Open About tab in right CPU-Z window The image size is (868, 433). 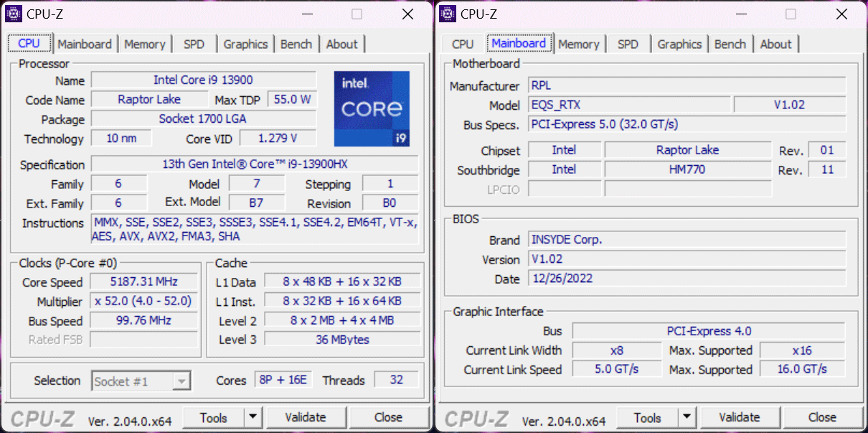[776, 44]
